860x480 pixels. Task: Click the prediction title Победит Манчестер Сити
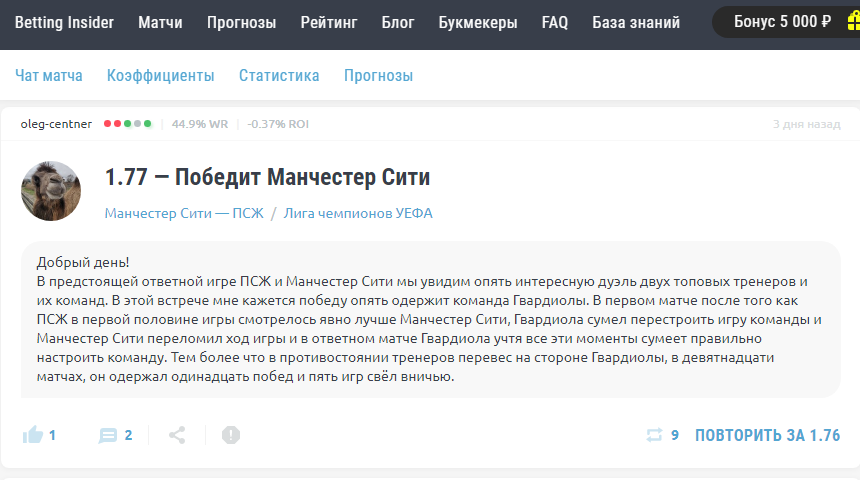click(267, 177)
